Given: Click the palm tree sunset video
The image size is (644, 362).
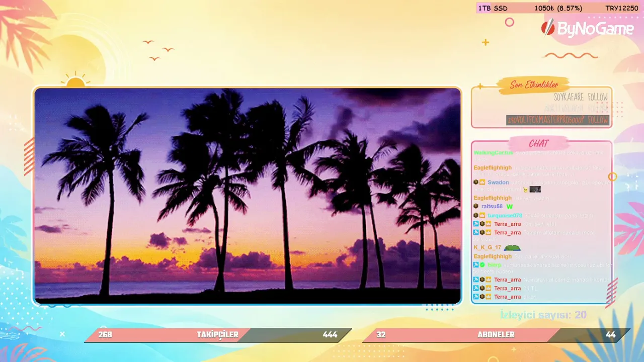Looking at the screenshot, I should coord(248,196).
